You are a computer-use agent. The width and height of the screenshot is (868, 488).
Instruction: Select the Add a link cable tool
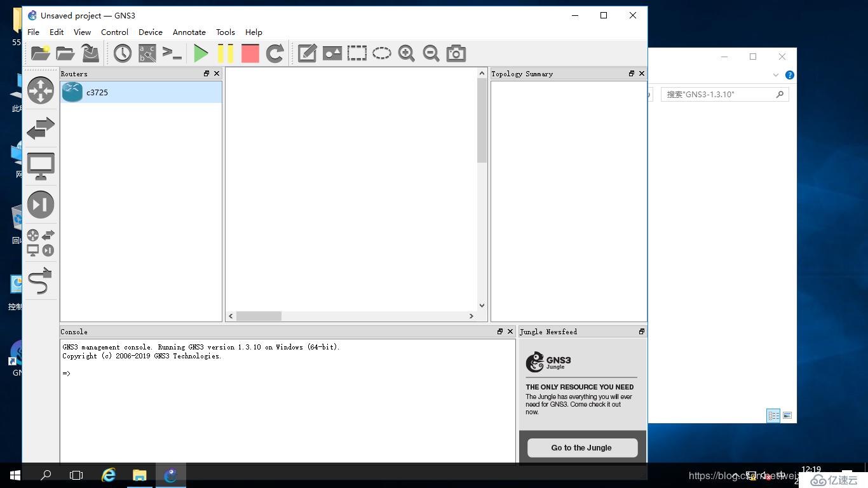click(x=41, y=281)
